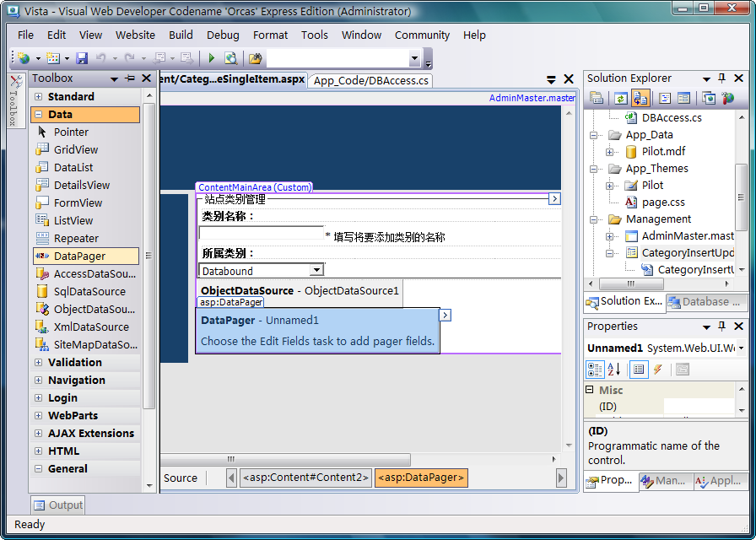This screenshot has height=540, width=756.
Task: Click the Redo toolbar icon
Action: (130, 59)
